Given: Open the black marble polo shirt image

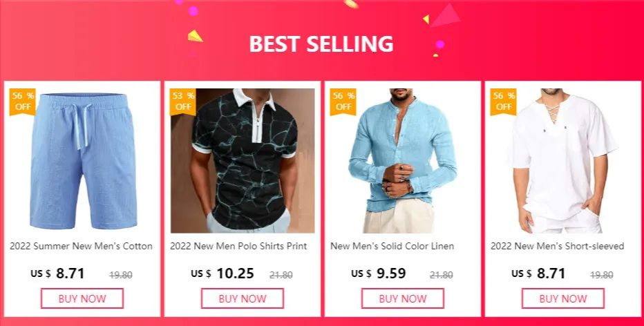Looking at the screenshot, I should [243, 160].
